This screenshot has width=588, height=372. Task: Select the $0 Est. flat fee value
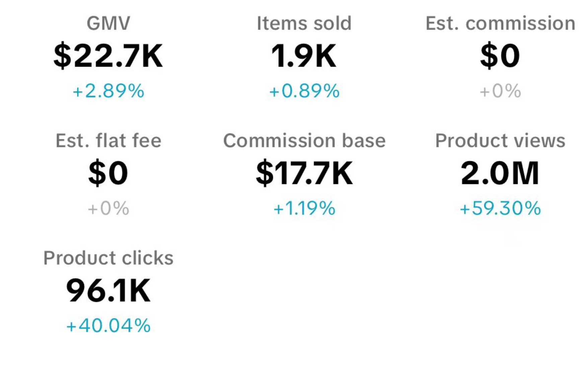pos(108,173)
